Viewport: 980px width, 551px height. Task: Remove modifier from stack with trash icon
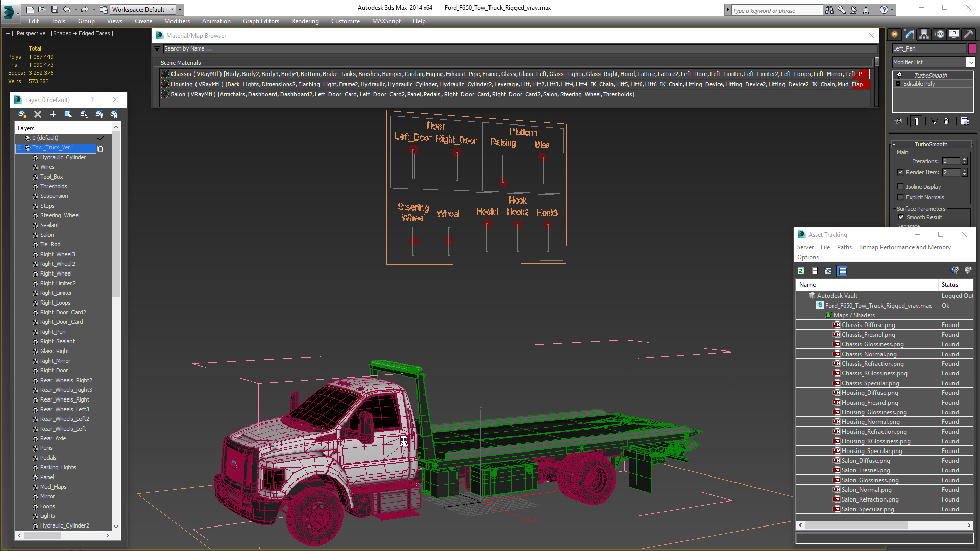point(947,121)
